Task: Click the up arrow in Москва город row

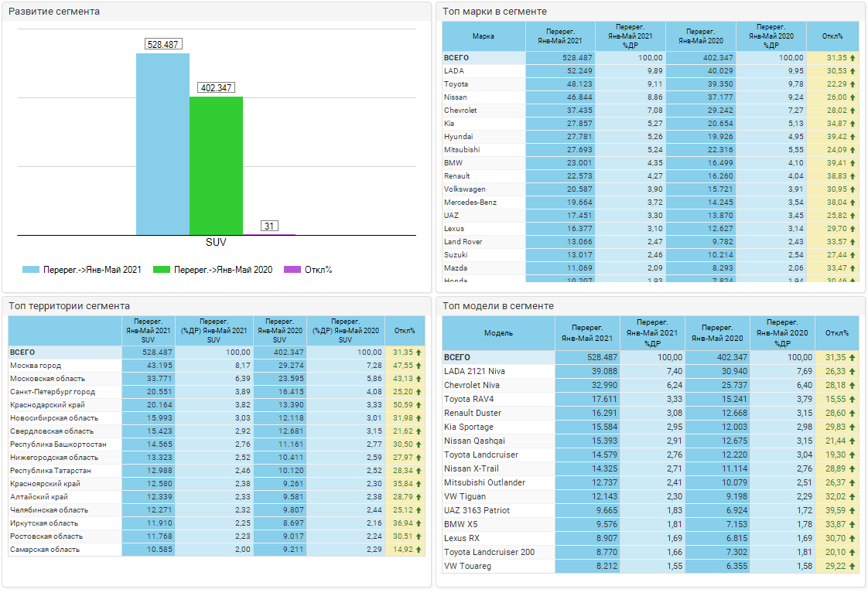Action: click(419, 366)
